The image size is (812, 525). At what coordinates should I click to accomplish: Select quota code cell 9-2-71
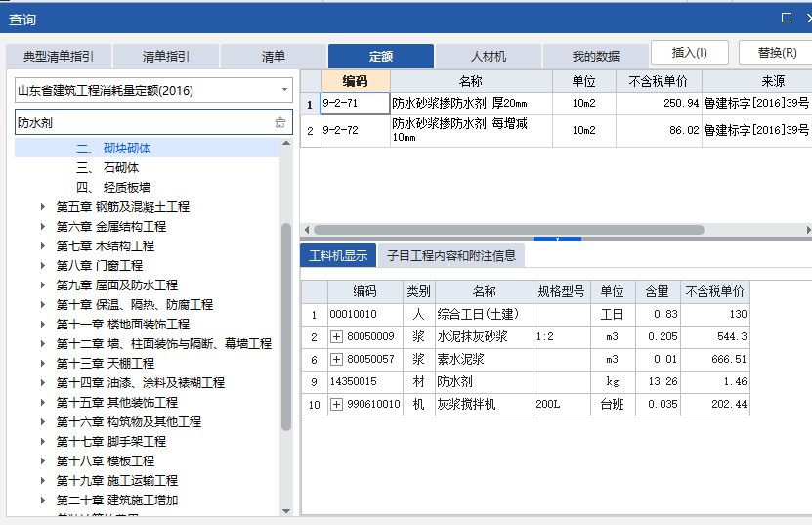coord(356,103)
